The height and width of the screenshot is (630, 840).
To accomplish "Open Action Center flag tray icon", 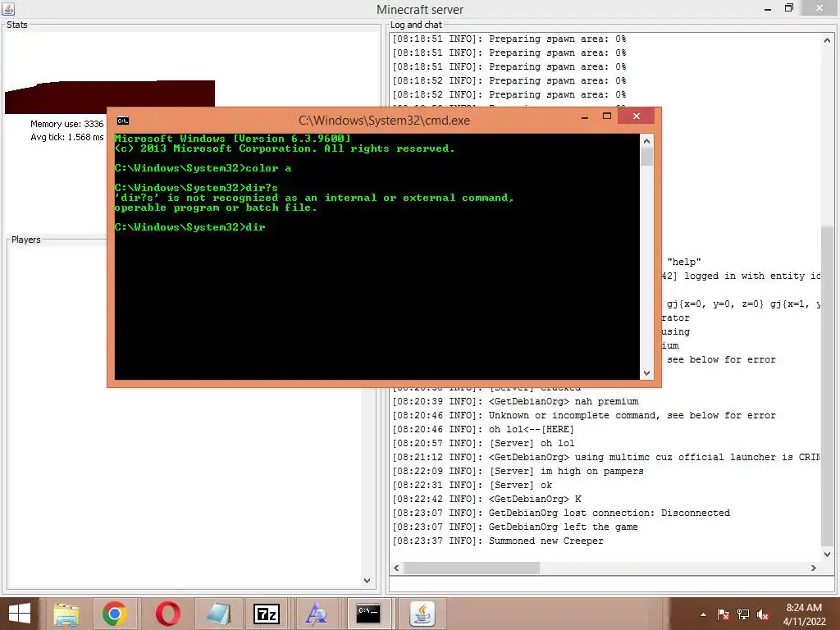I will (723, 614).
